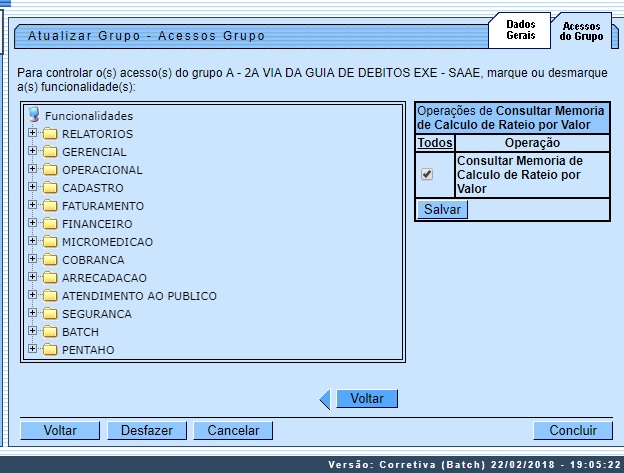Click the SEGURANCA folder icon
Image resolution: width=624 pixels, height=473 pixels.
tap(50, 314)
